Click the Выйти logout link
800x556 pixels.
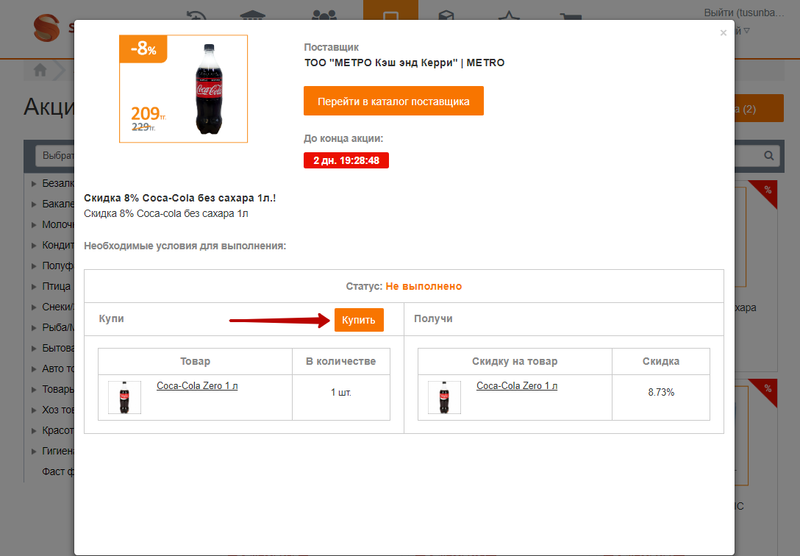tap(744, 13)
